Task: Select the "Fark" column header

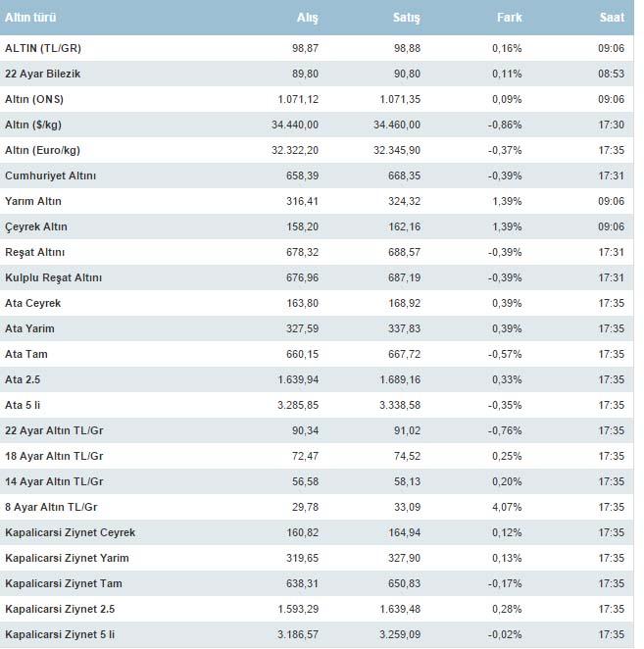Action: pyautogui.click(x=509, y=19)
